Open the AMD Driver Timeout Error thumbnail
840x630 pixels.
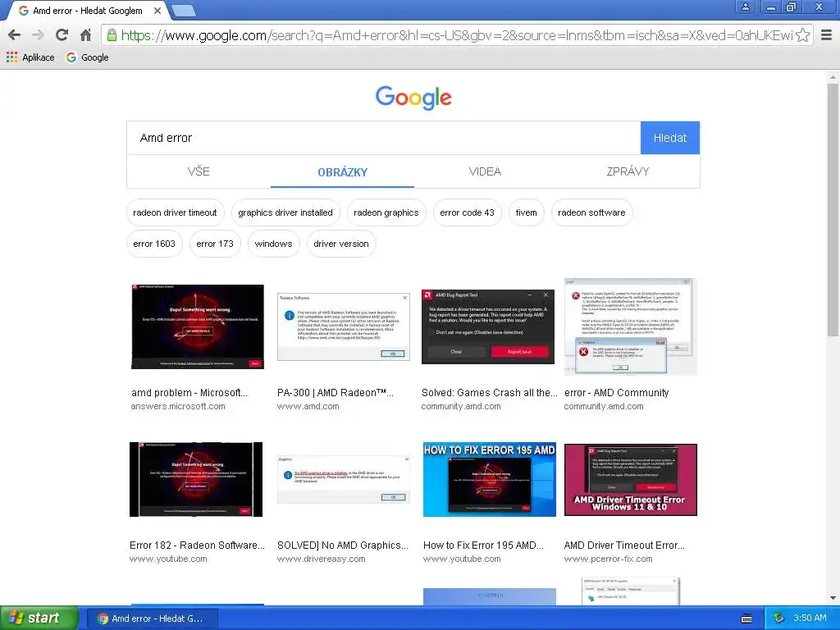click(631, 479)
